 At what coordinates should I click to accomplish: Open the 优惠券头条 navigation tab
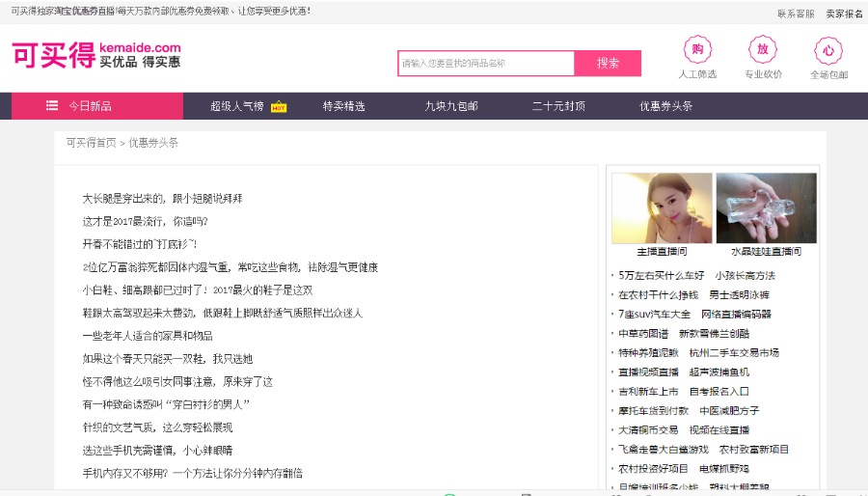[665, 106]
